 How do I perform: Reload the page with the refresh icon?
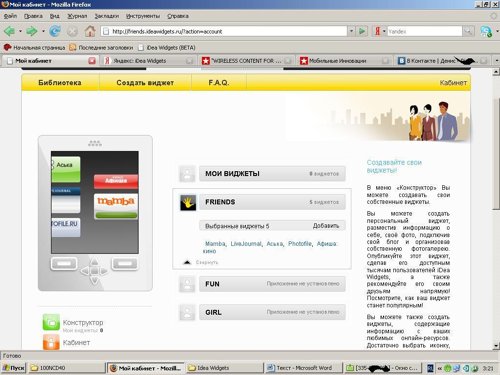coord(55,31)
